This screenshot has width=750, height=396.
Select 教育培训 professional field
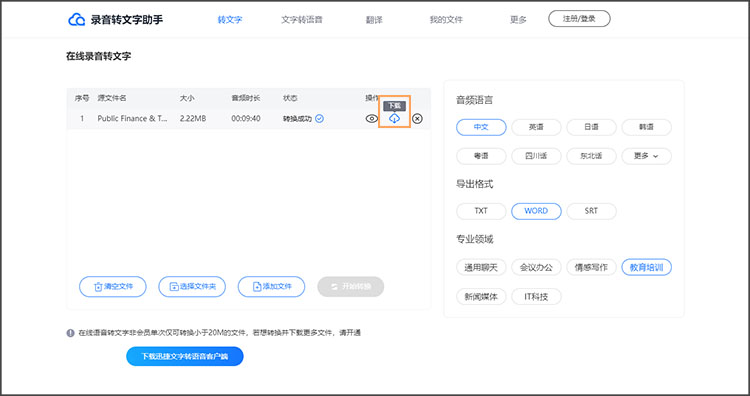646,267
